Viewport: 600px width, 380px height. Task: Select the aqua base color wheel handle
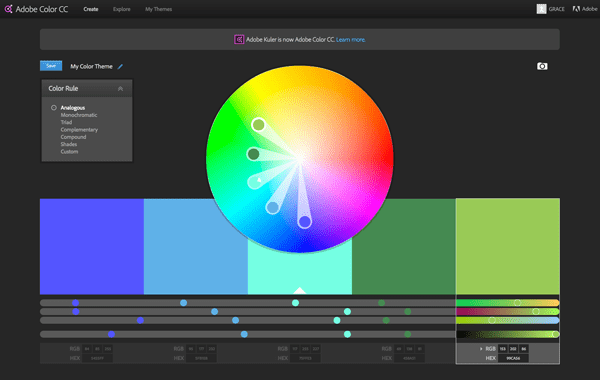(x=255, y=182)
